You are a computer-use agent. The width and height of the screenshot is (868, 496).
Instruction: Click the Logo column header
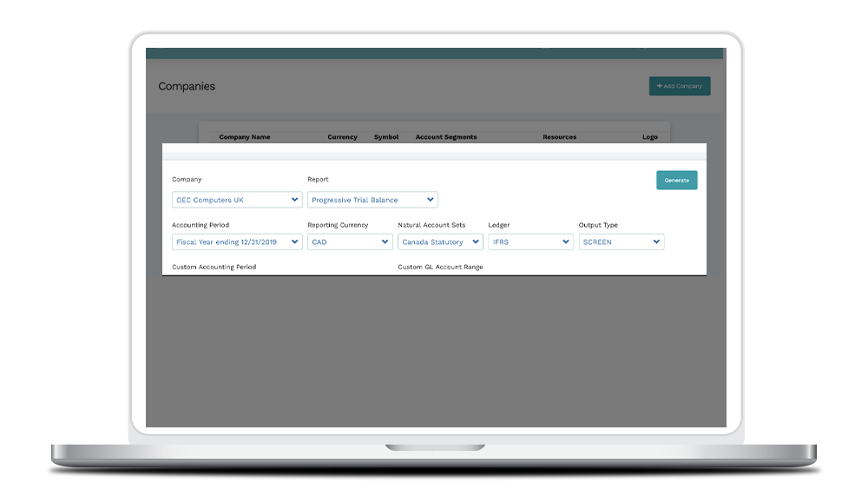point(650,137)
